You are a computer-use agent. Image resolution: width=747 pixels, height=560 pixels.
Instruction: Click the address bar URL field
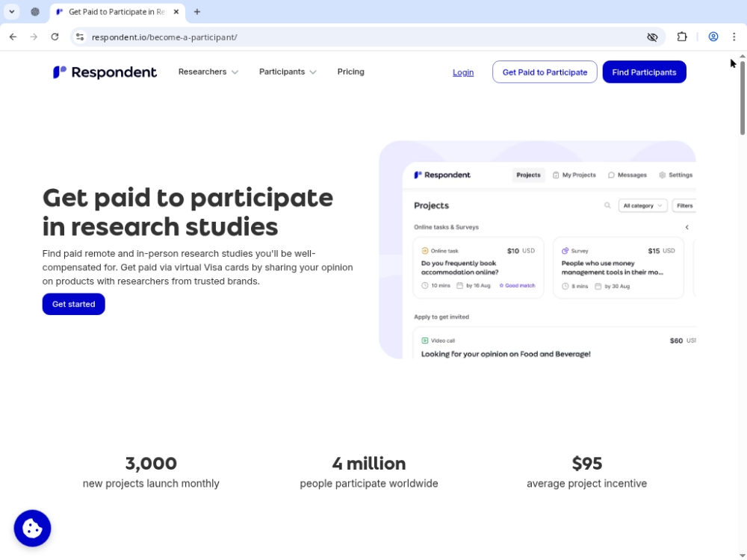[359, 37]
